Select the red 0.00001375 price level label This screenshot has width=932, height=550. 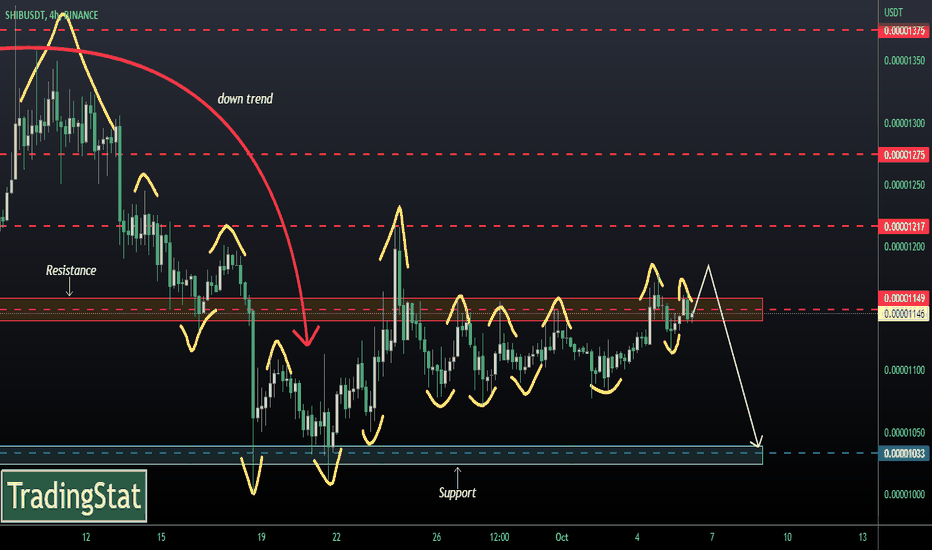[903, 30]
